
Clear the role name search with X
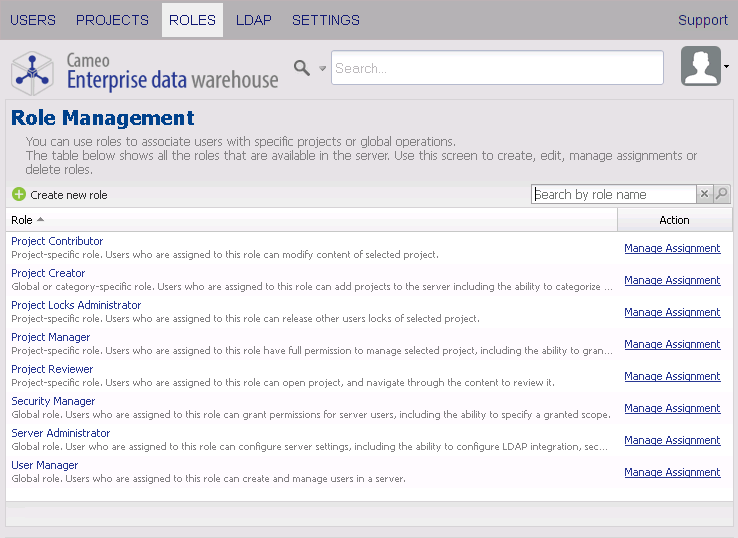704,195
